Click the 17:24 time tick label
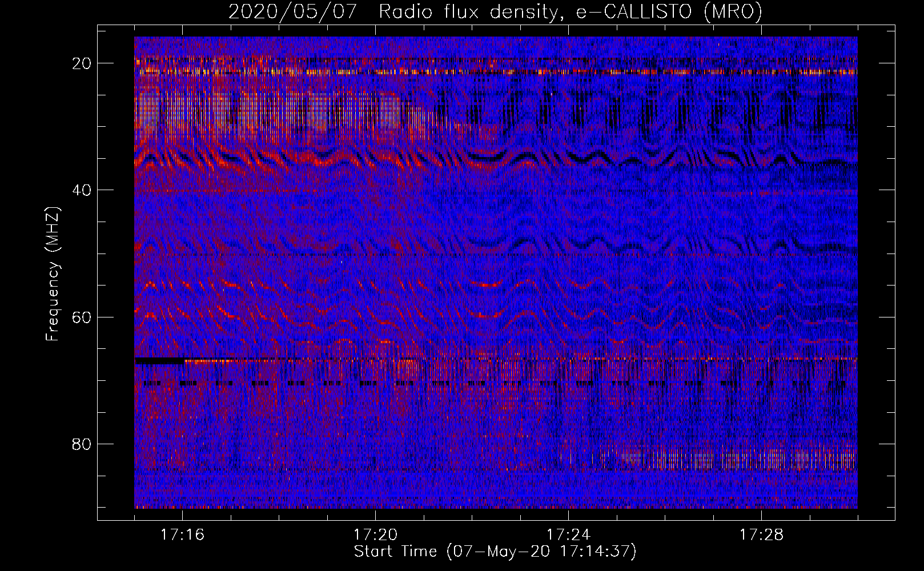This screenshot has height=571, width=924. coord(568,534)
